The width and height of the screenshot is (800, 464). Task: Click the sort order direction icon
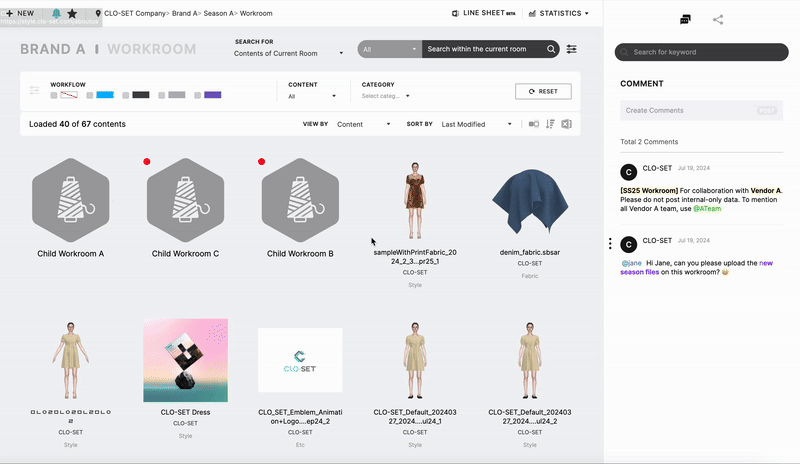pos(550,124)
